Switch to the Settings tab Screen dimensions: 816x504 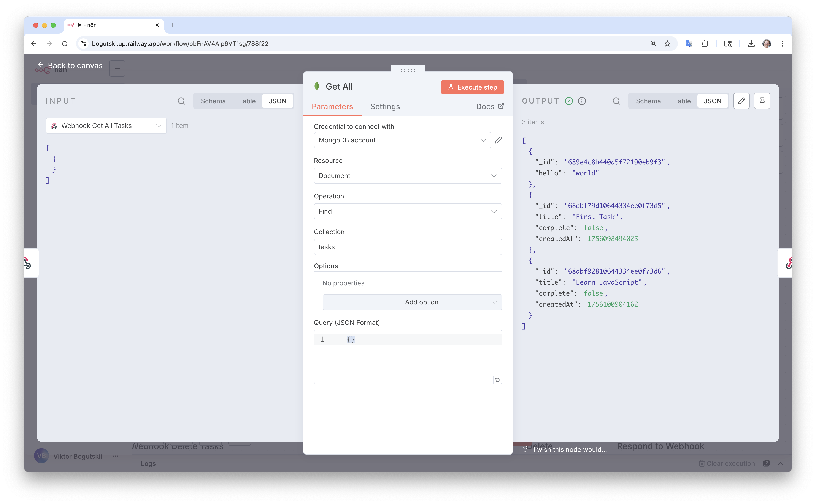(x=385, y=107)
